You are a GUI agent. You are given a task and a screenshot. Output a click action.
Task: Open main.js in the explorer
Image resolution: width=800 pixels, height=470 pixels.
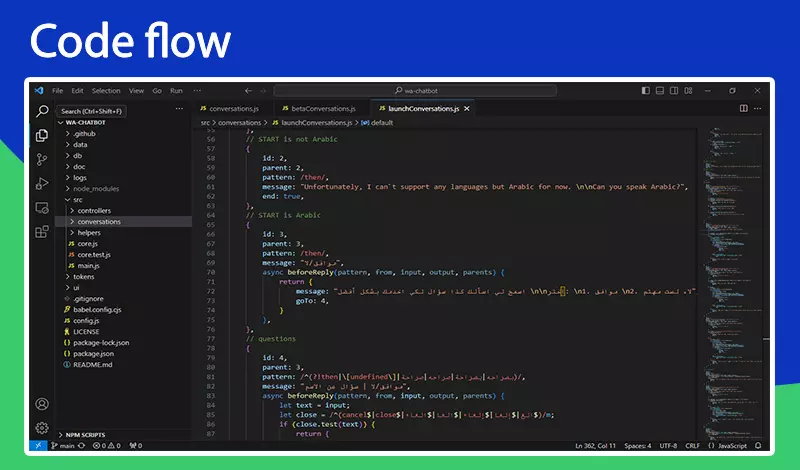click(x=123, y=265)
